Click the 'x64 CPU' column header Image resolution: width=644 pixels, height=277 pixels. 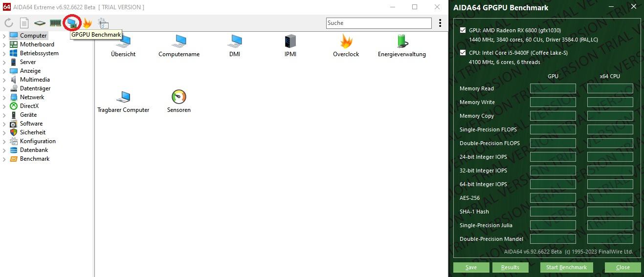coord(610,76)
